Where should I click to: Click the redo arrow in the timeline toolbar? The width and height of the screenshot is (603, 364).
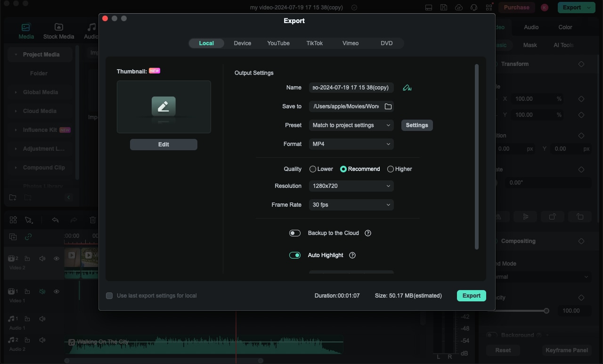pyautogui.click(x=74, y=220)
